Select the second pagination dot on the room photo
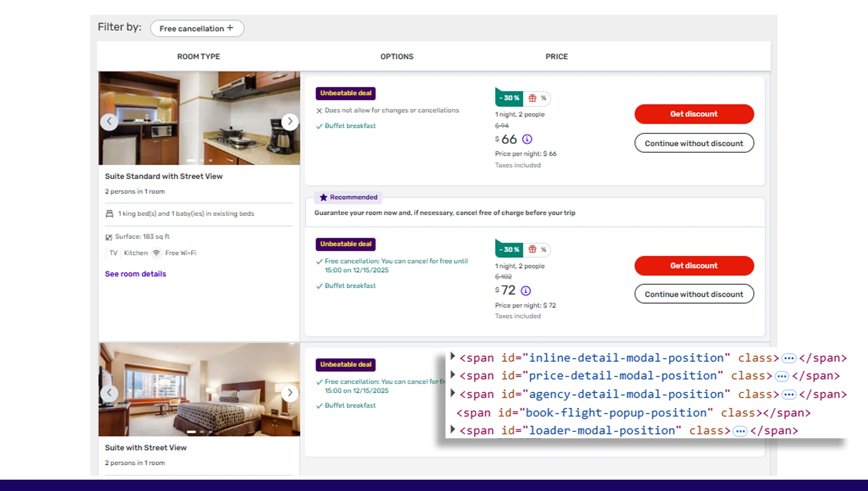This screenshot has width=868, height=491. [201, 160]
